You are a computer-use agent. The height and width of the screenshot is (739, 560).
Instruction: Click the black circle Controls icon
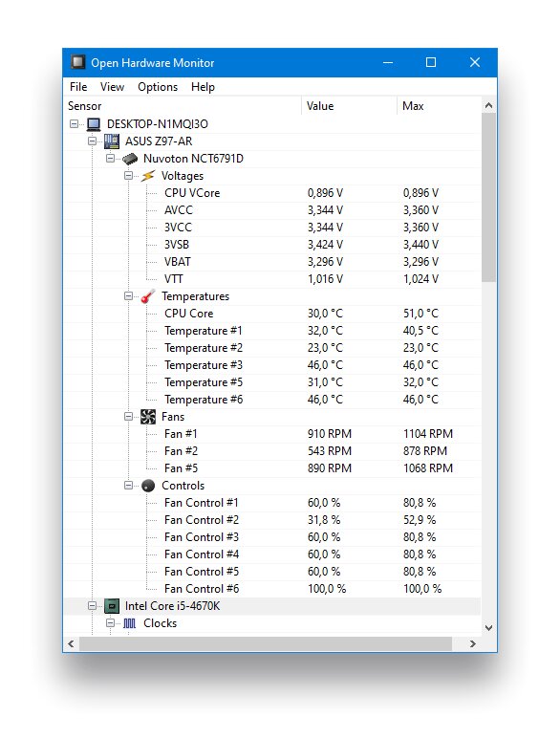pyautogui.click(x=148, y=486)
